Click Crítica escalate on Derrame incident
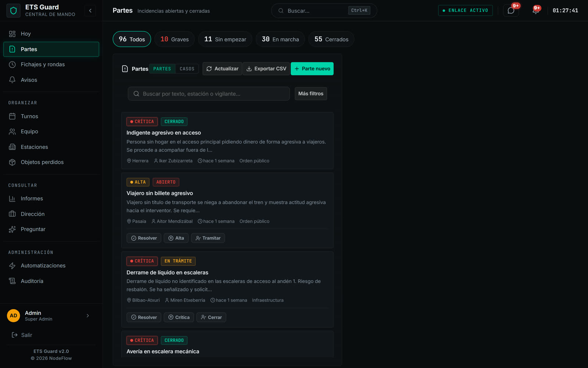The width and height of the screenshot is (588, 368). 179,317
